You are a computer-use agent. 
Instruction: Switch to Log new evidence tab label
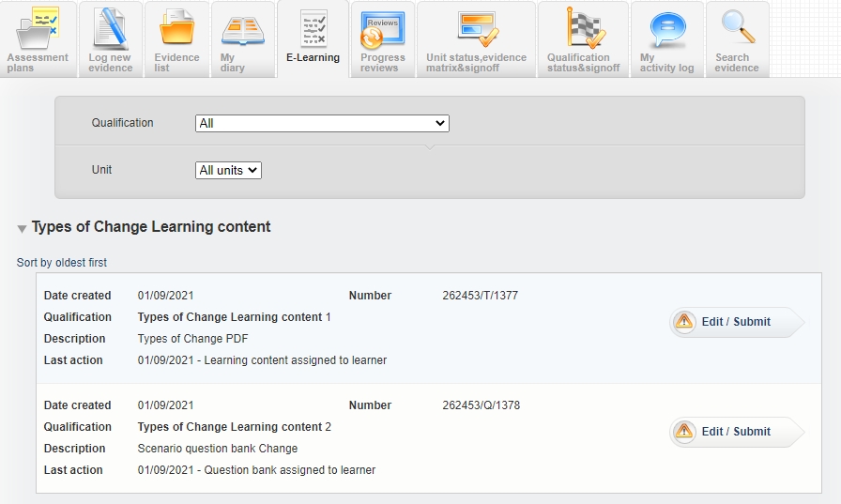[110, 63]
